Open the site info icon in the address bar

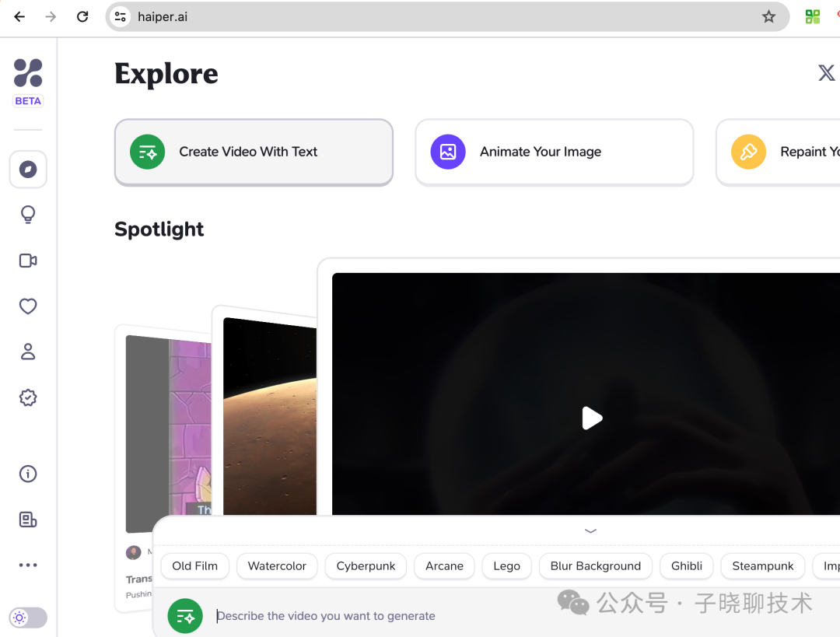tap(121, 16)
